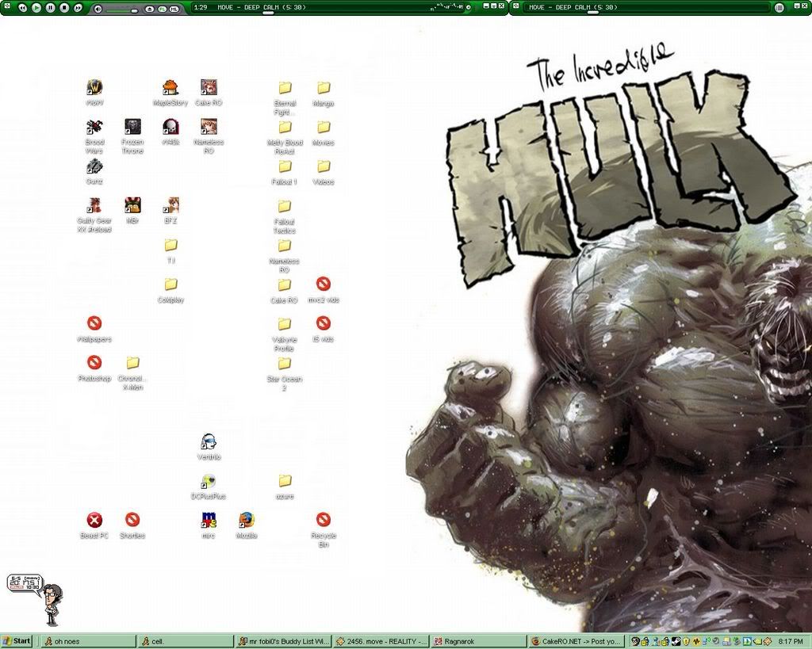
Task: Open the Fallout Tactics folder
Action: [285, 216]
